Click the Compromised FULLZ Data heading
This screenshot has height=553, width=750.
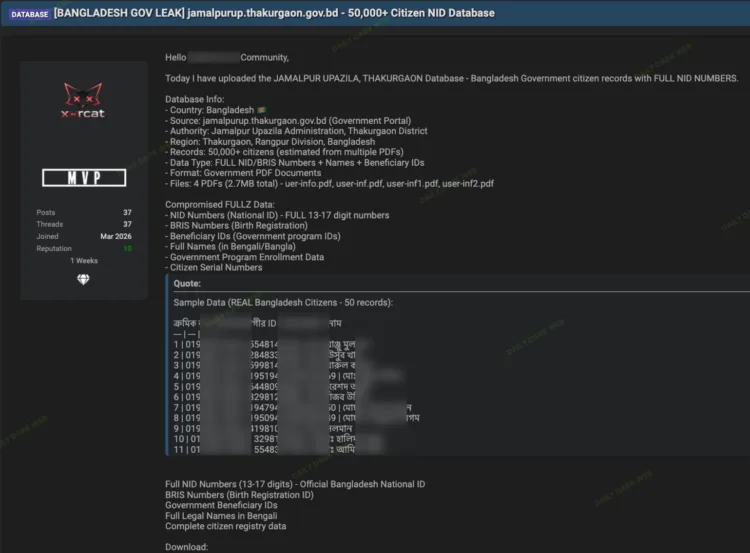pyautogui.click(x=220, y=205)
